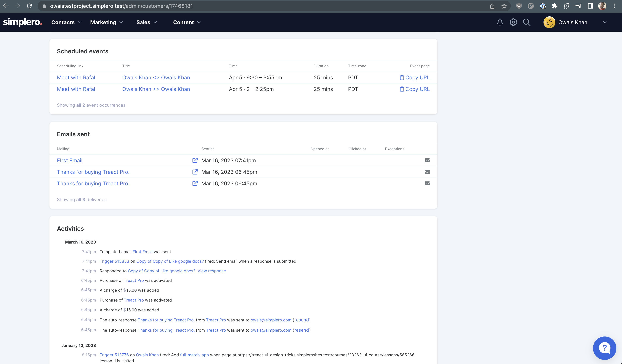Viewport: 622px width, 364px height.
Task: Expand the Content menu
Action: [x=187, y=22]
